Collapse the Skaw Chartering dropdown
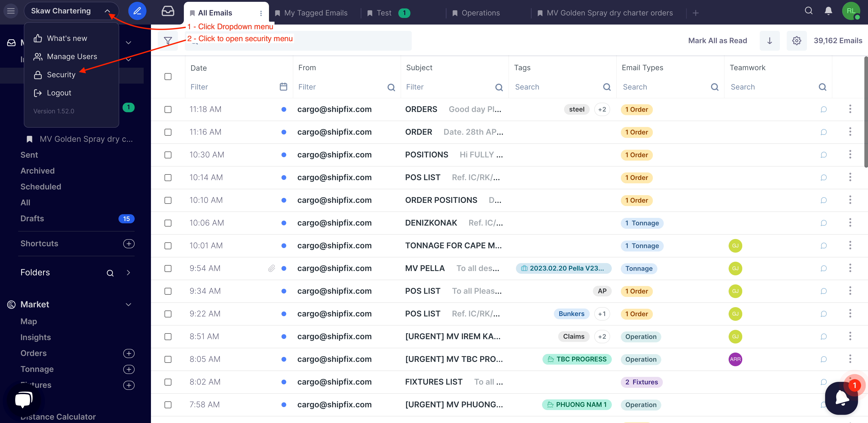Screen dimensions: 868x423 click(107, 11)
